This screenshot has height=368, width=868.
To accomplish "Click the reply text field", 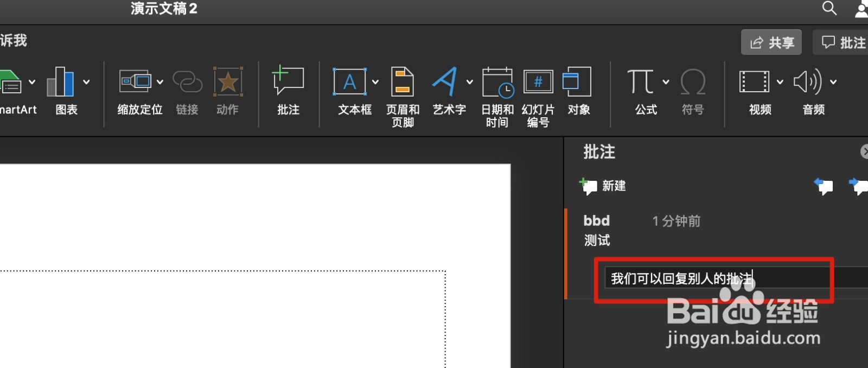I will 736,278.
